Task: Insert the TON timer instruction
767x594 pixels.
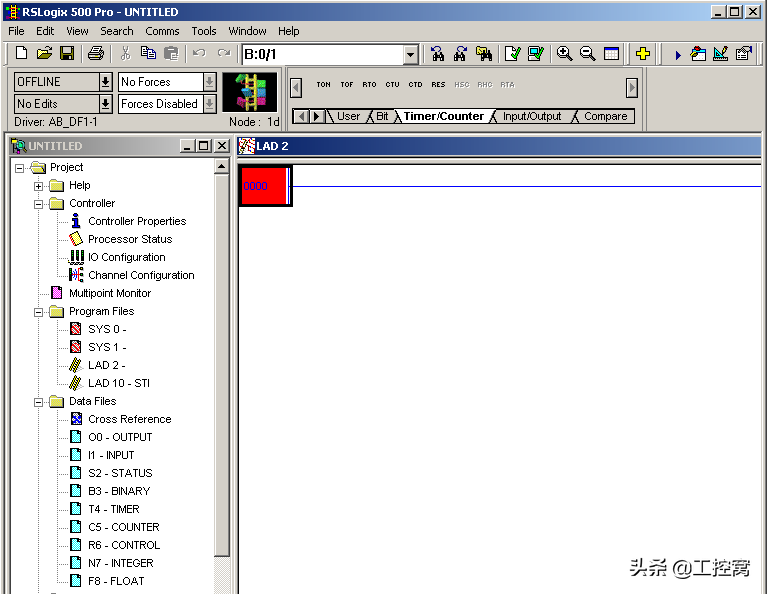Action: [x=323, y=85]
